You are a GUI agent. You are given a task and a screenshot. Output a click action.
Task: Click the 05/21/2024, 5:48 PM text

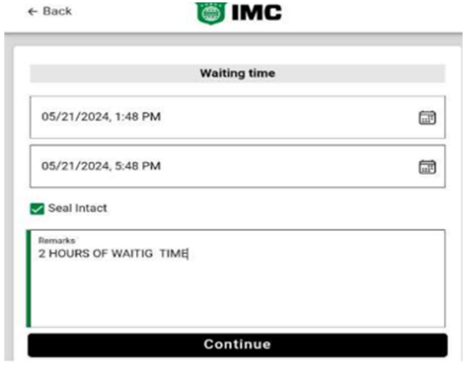click(101, 166)
